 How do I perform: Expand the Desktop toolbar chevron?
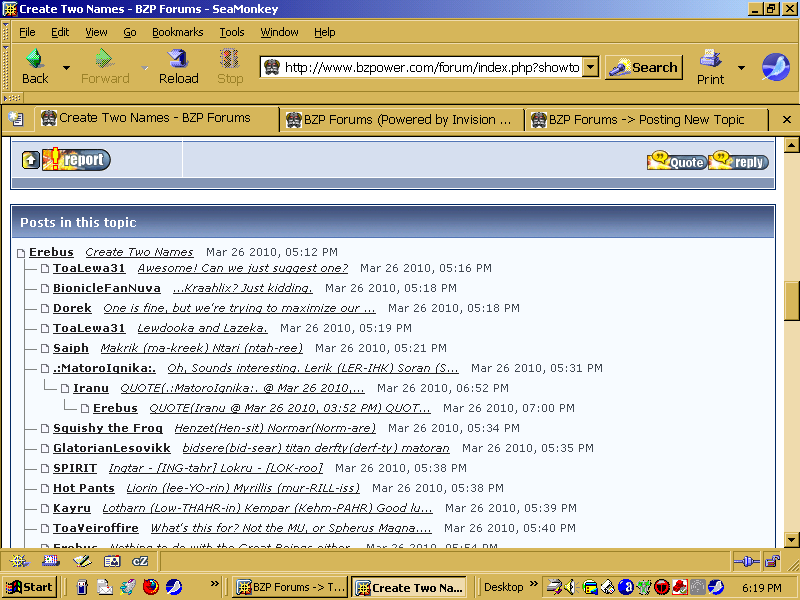tap(534, 584)
